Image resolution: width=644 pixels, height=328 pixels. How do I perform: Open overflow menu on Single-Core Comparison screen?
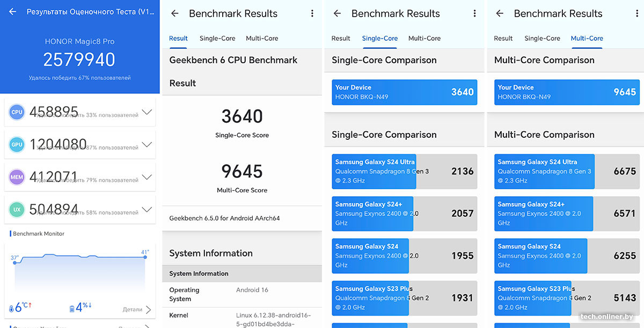(x=475, y=13)
